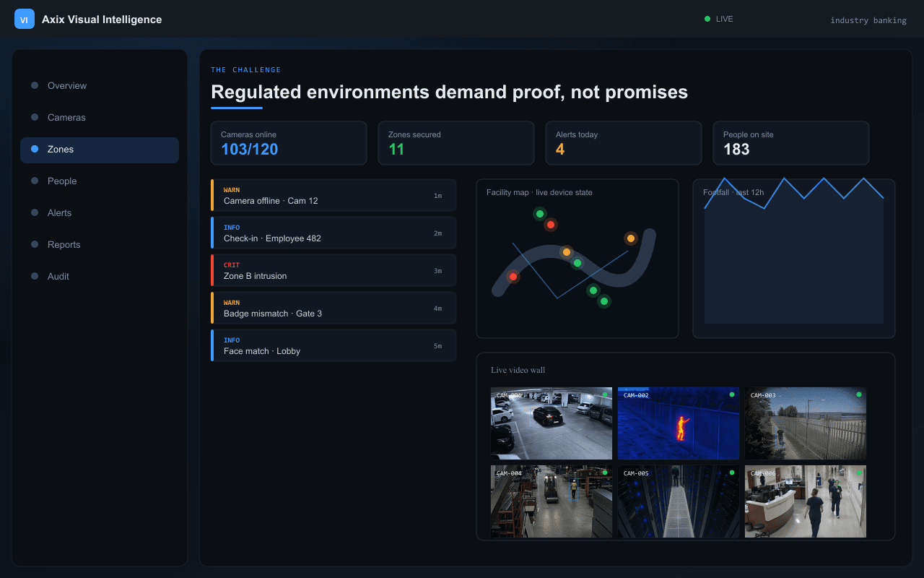Open the Camera offline Cam 12 alert

(334, 195)
